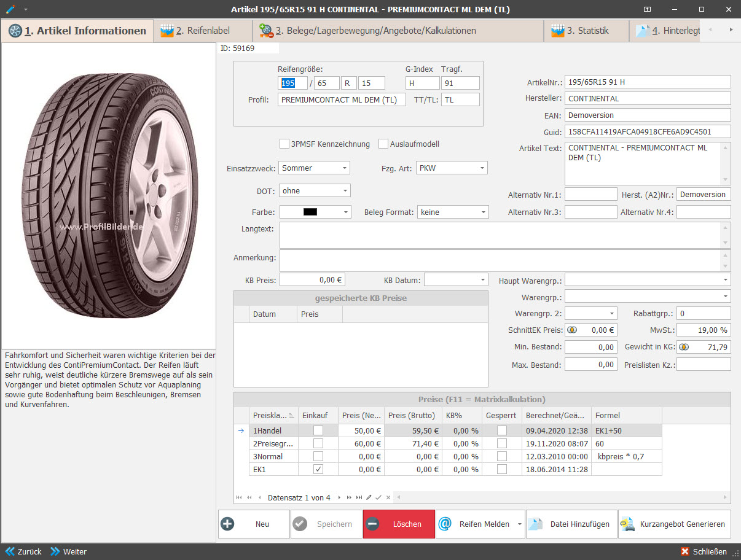741x560 pixels.
Task: Click the Speichern button
Action: [326, 524]
